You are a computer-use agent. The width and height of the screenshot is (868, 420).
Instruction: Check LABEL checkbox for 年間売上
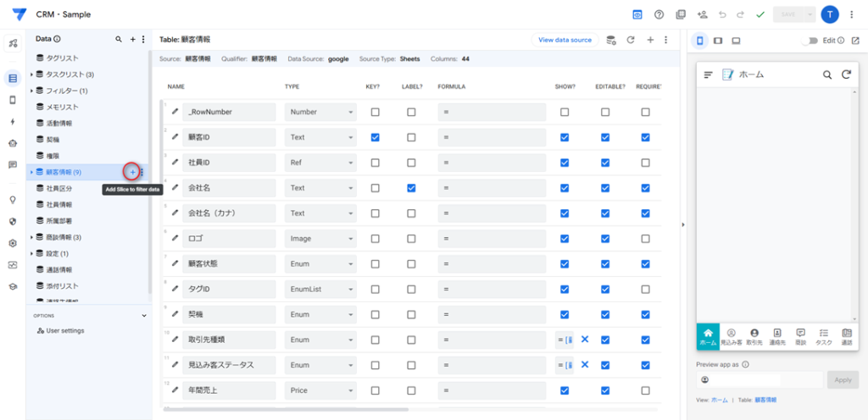pyautogui.click(x=411, y=390)
